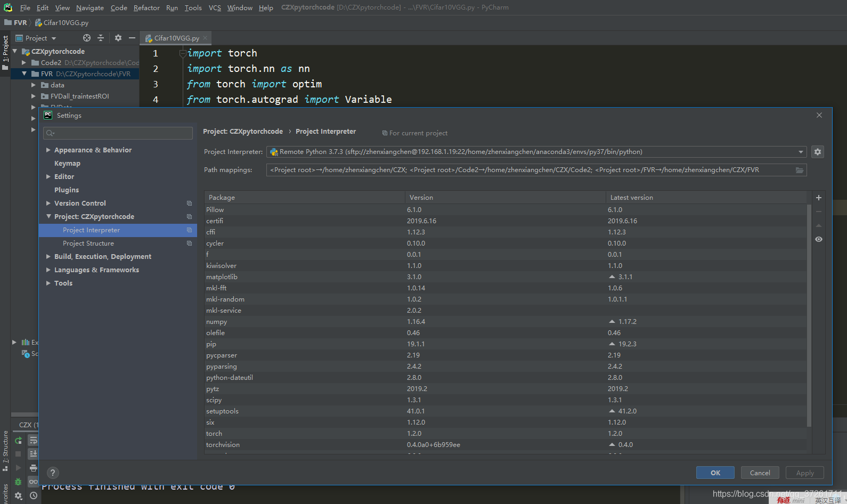Toggle soft-wrap in run console
Screen dimensions: 847x504
coord(33,440)
